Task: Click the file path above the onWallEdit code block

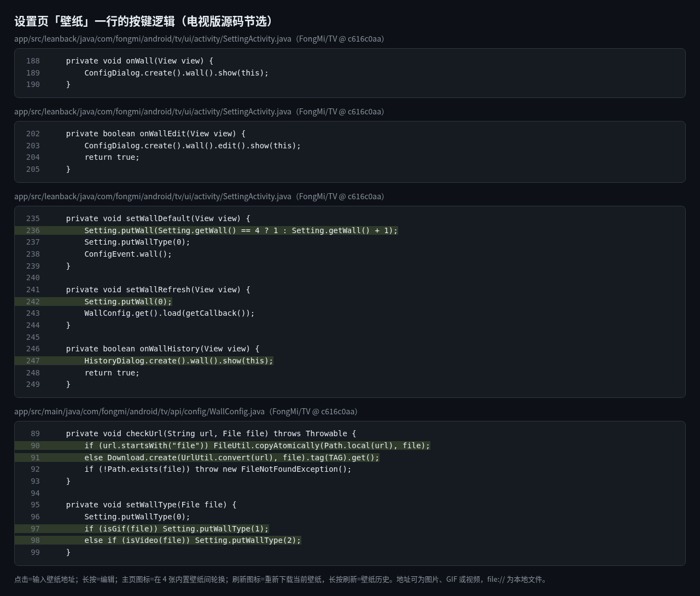Action: pyautogui.click(x=199, y=112)
